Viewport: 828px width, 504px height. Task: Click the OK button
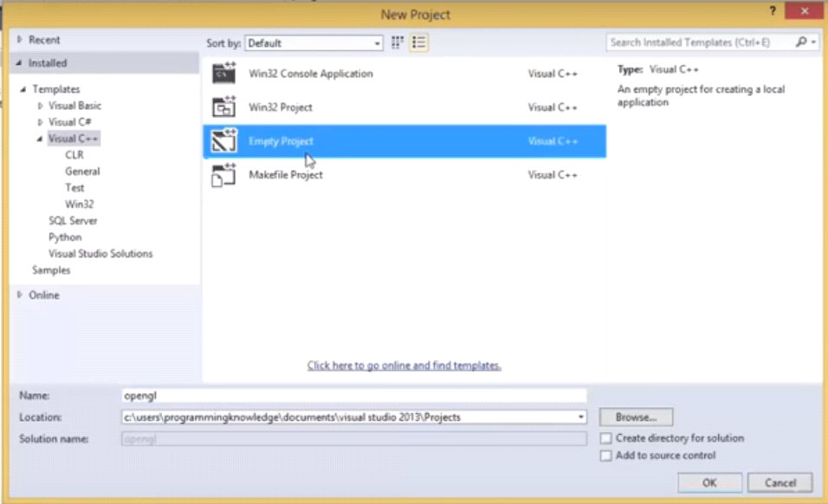point(709,482)
